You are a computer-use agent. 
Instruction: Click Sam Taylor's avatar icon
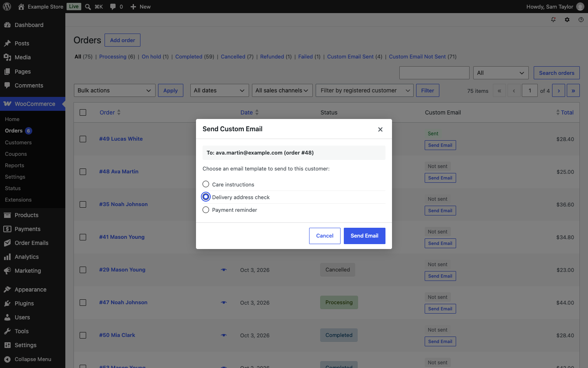580,7
